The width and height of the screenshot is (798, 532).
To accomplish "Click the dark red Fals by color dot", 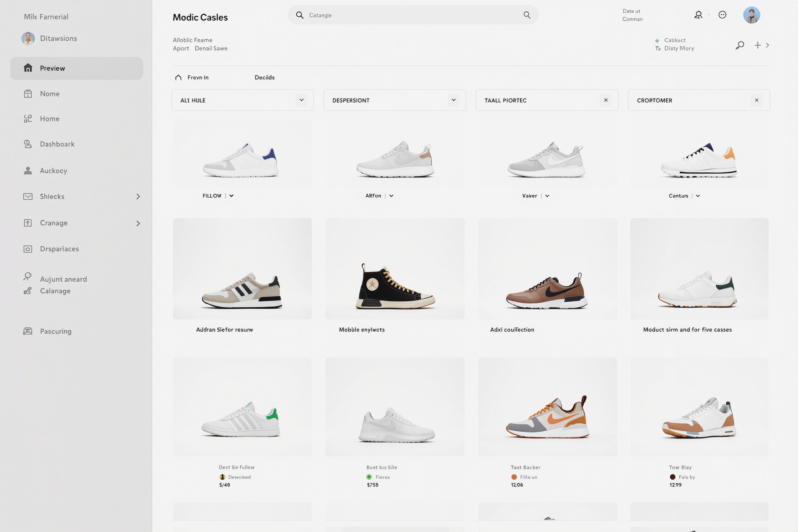I will [672, 477].
